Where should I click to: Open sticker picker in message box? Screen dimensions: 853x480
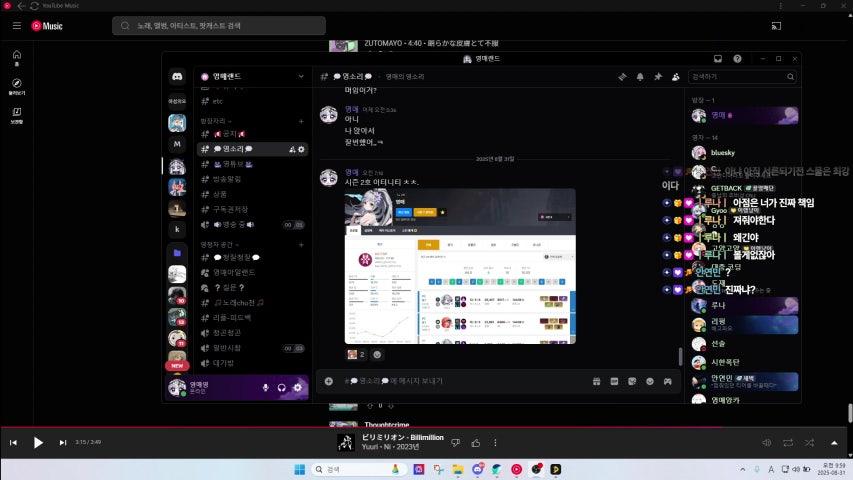632,381
